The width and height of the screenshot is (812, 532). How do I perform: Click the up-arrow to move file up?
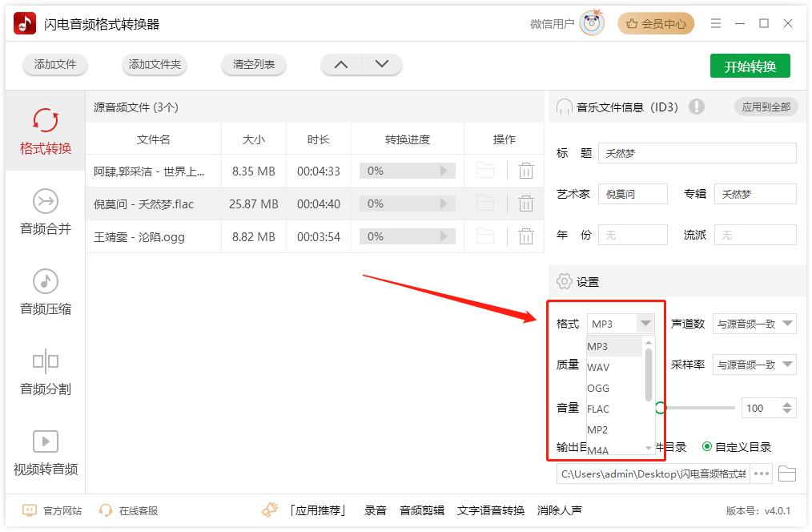tap(340, 64)
